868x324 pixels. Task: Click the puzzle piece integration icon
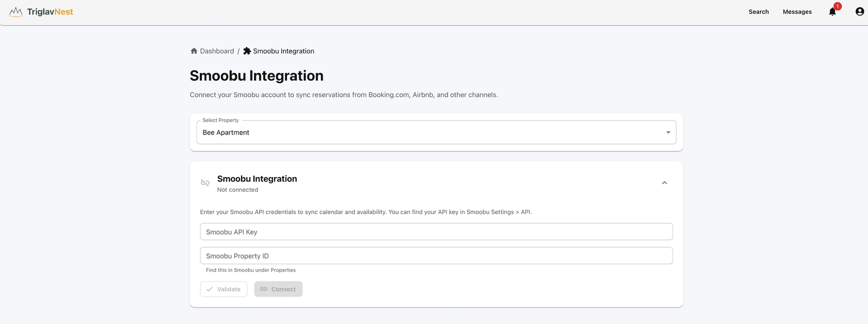[x=247, y=51]
